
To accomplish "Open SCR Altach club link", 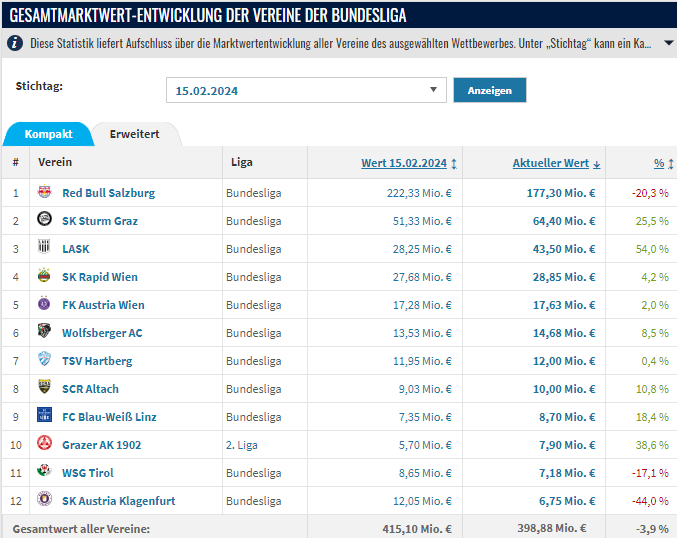I will (x=90, y=389).
